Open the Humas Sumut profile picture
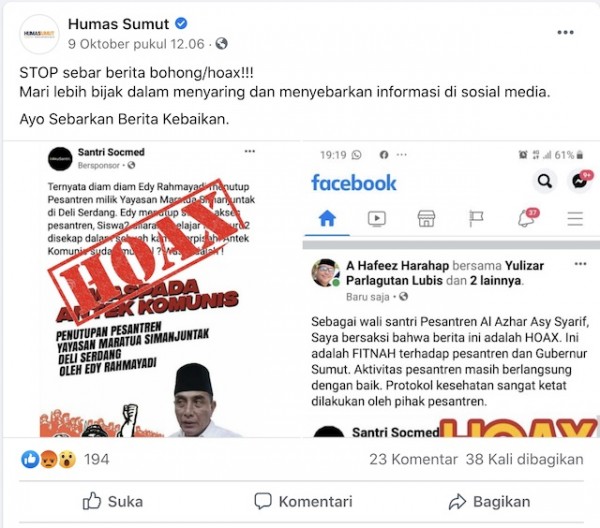Image resolution: width=600 pixels, height=528 pixels. (39, 34)
